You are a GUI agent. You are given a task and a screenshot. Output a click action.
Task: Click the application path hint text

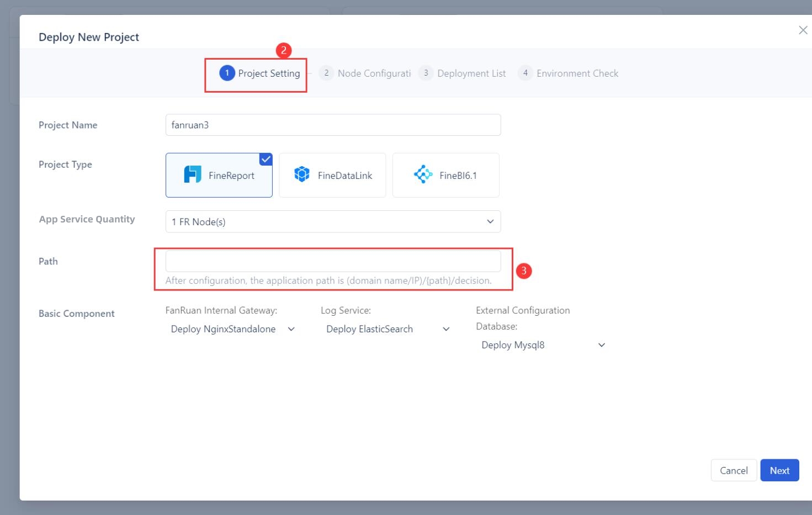[328, 280]
